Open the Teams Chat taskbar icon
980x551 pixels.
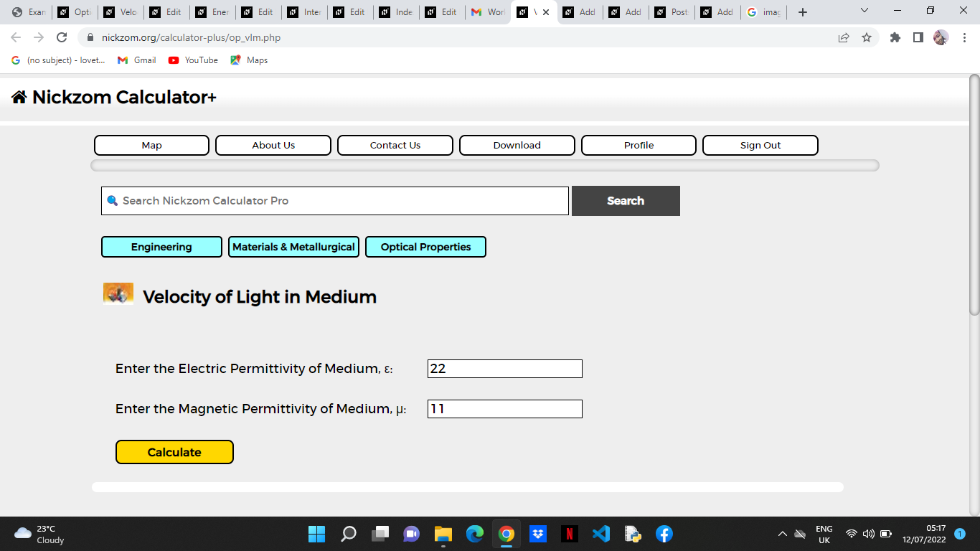coord(412,534)
